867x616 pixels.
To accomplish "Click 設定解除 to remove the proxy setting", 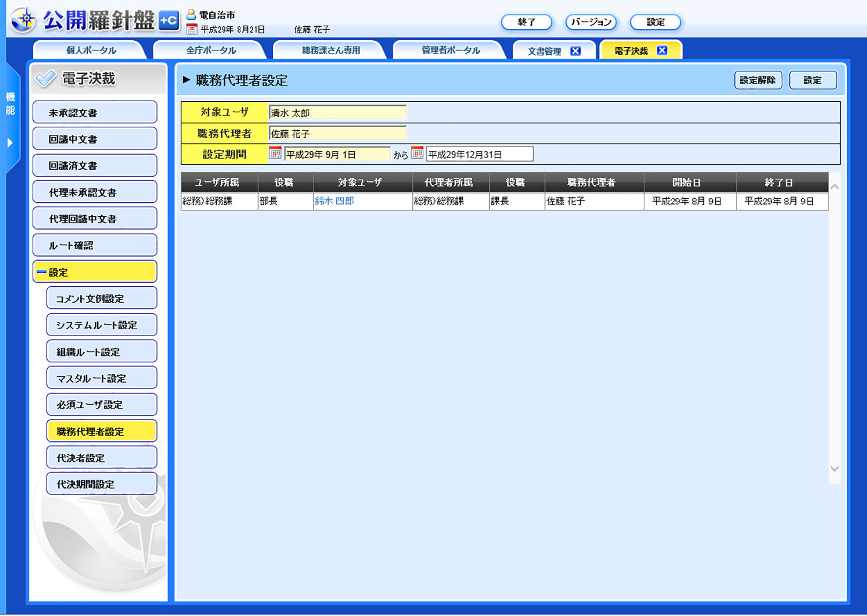I will [x=758, y=80].
